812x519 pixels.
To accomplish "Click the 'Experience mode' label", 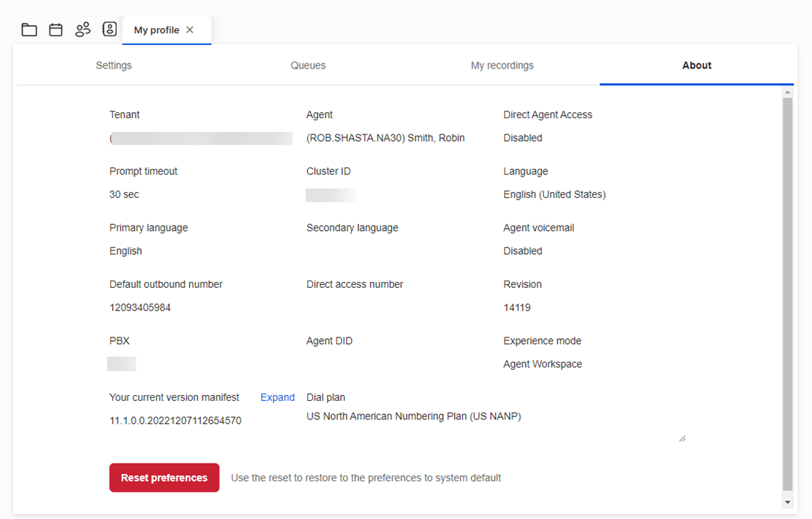I will (543, 341).
